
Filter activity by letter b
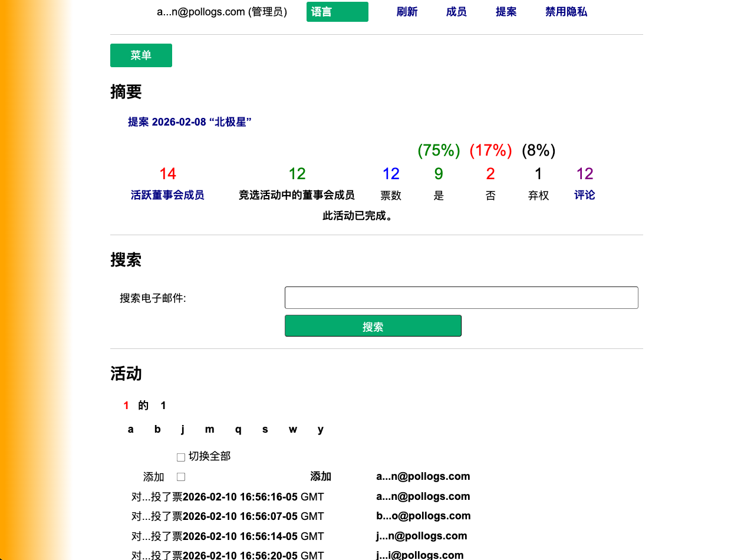[157, 429]
